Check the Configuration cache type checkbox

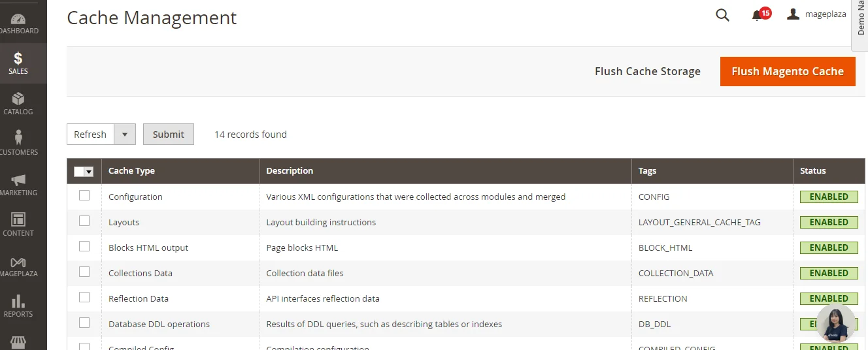point(84,195)
